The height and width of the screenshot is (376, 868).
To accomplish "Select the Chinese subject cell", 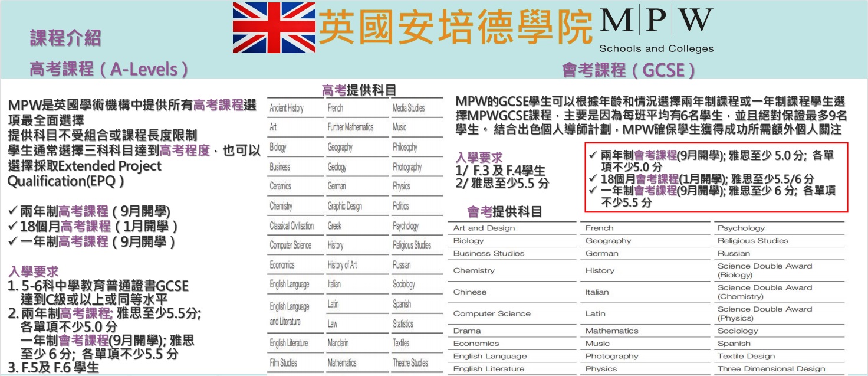I will coord(470,292).
